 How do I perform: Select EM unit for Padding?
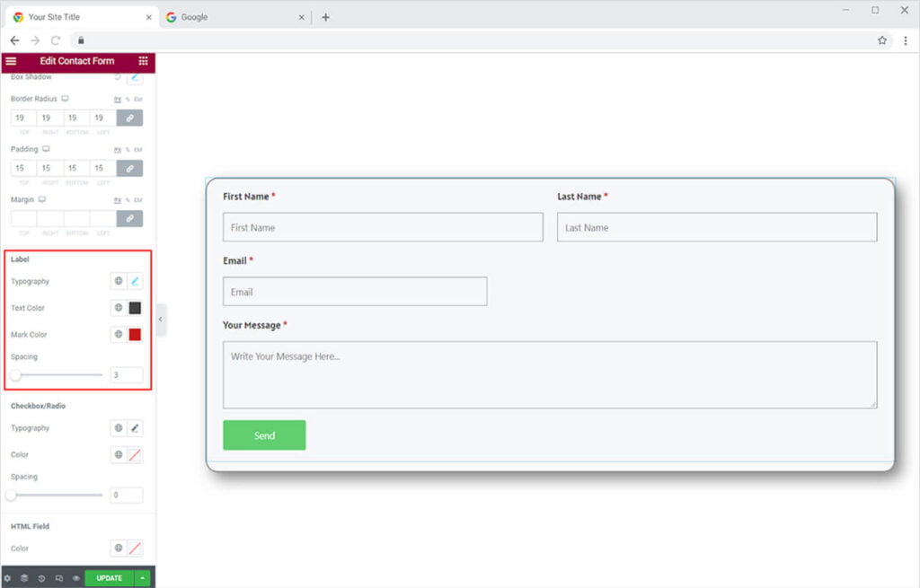[x=138, y=150]
